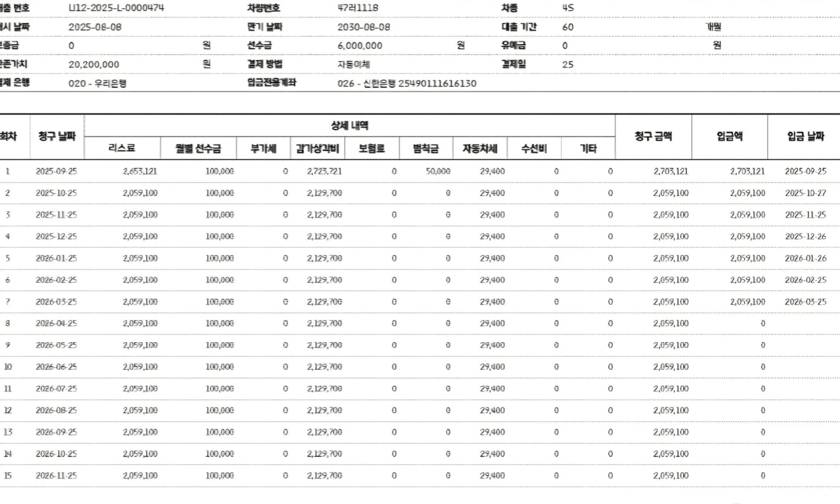This screenshot has height=504, width=840.
Task: Click the 월별 선수금 column header
Action: [198, 148]
